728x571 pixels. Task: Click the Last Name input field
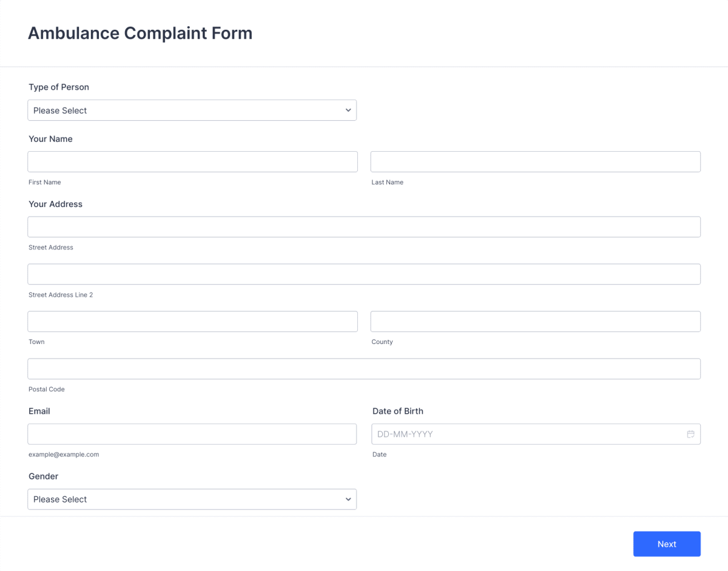point(535,161)
